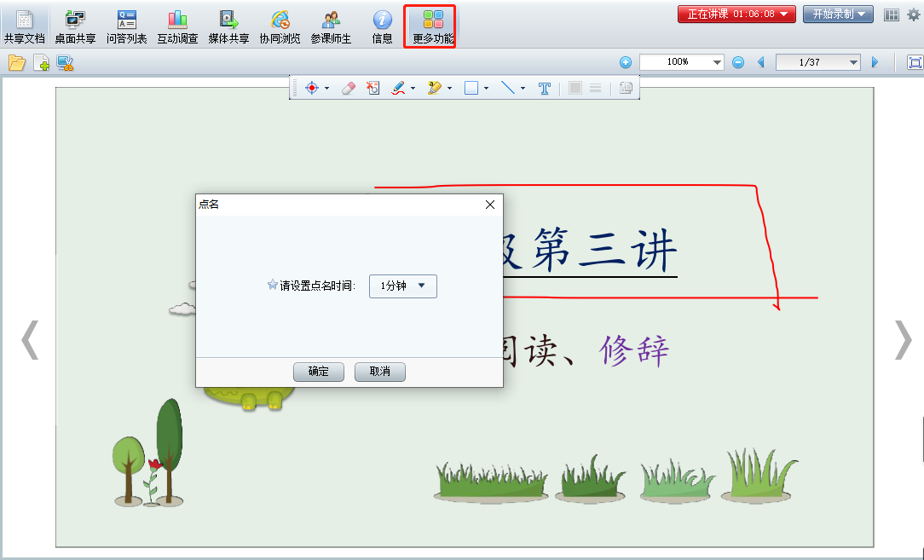The width and height of the screenshot is (924, 560).
Task: Open the annotation fill color swatch
Action: coord(575,88)
